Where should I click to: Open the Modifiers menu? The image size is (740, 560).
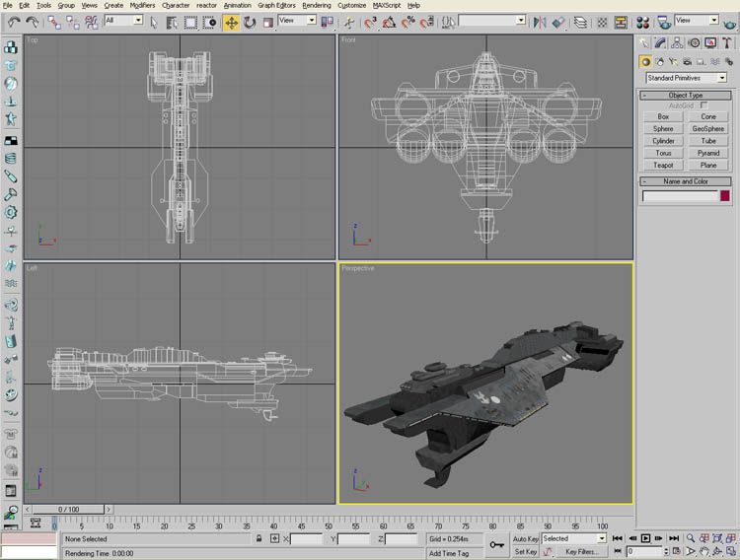(142, 5)
